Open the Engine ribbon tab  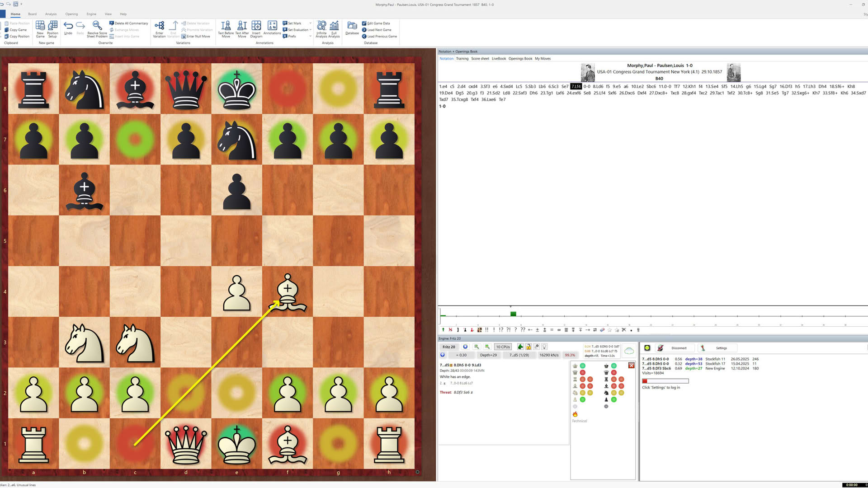coord(91,14)
